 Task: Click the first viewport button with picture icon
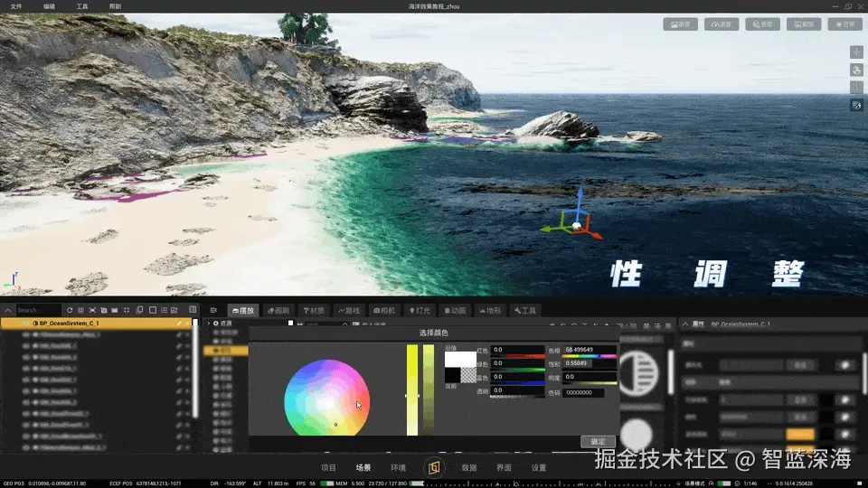pyautogui.click(x=680, y=24)
